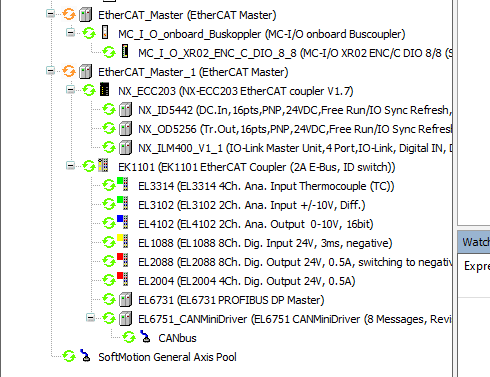Select MC_I_O_XR02_ENC_C_DIO_8_8 tree row
The height and width of the screenshot is (377, 490).
[295, 53]
